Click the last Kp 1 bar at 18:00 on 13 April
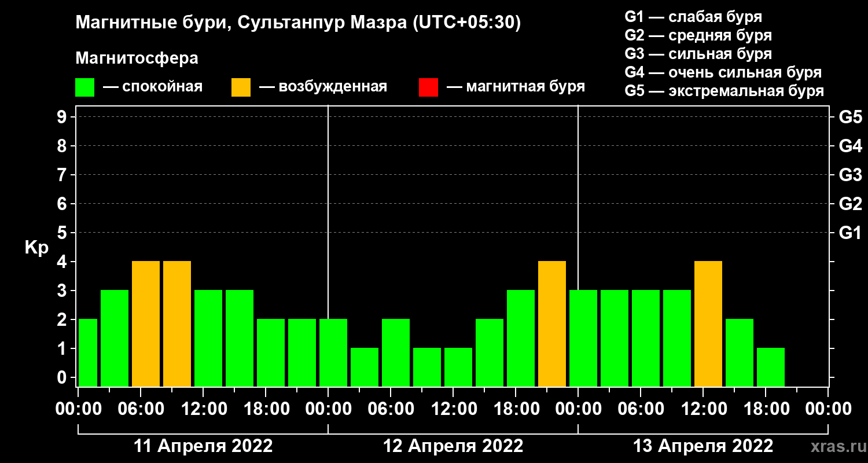Image resolution: width=868 pixels, height=463 pixels. [x=771, y=368]
